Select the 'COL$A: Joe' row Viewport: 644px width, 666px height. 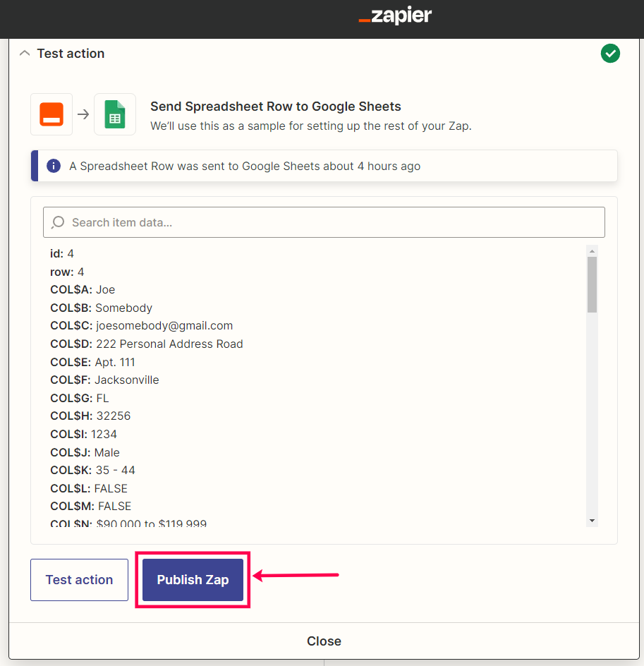(83, 290)
